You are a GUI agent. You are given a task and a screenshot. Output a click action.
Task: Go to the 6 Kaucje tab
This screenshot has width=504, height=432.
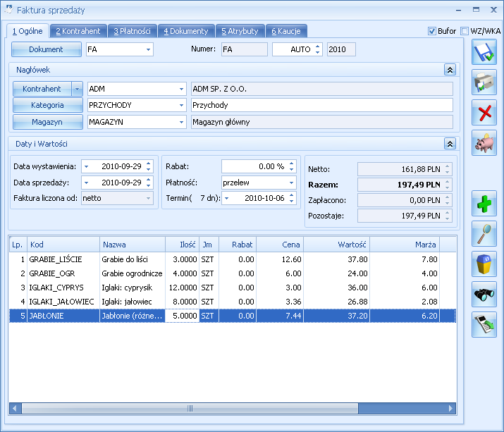point(286,31)
